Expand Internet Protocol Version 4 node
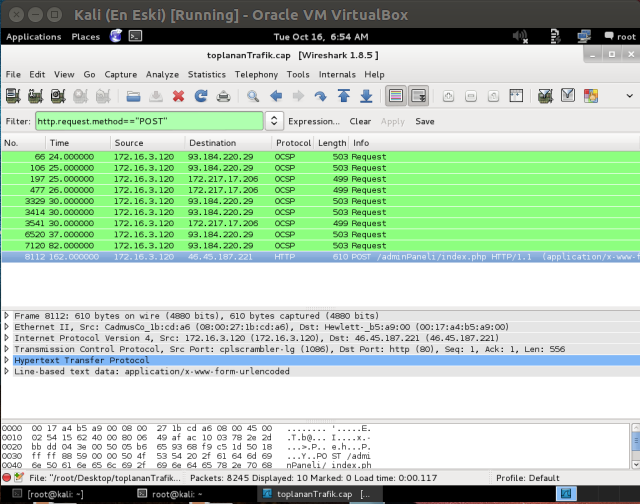Image resolution: width=640 pixels, height=504 pixels. (7, 337)
